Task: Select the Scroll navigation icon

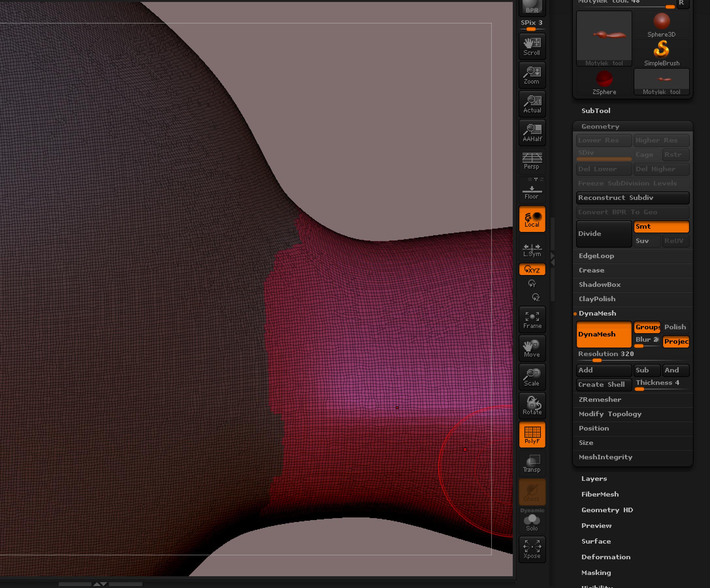Action: 532,46
